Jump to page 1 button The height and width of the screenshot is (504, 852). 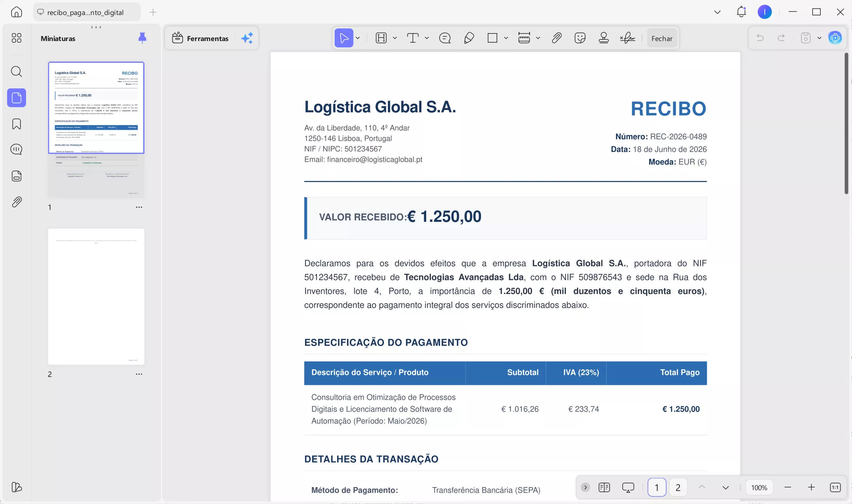(657, 487)
